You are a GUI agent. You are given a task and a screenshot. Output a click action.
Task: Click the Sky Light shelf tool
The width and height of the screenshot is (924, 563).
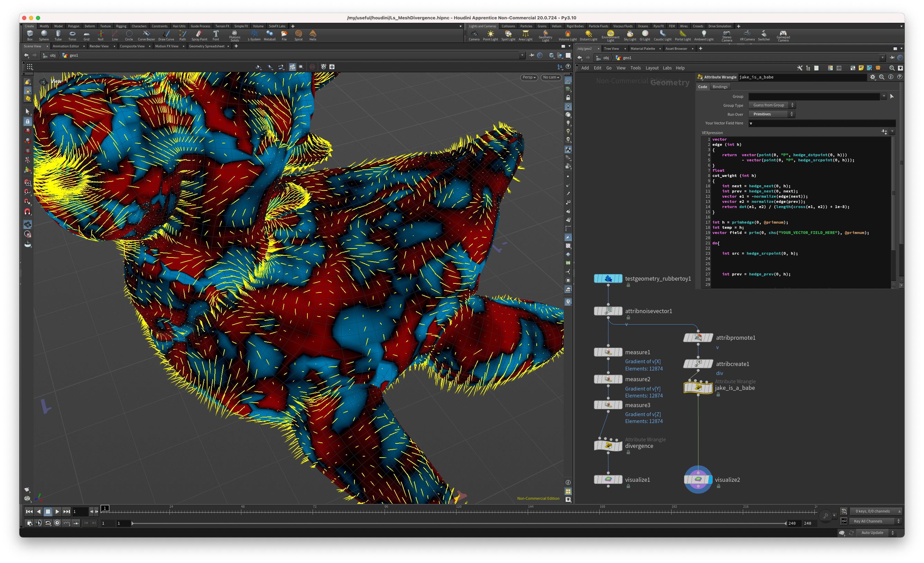630,35
